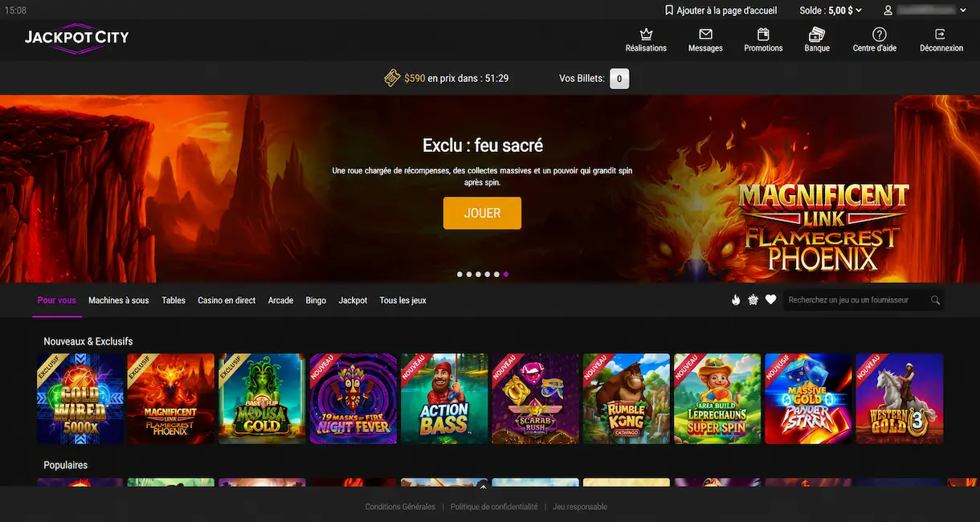This screenshot has width=980, height=522.
Task: Expand the Solde 5,00 $ balance dropdown
Action: pos(831,10)
